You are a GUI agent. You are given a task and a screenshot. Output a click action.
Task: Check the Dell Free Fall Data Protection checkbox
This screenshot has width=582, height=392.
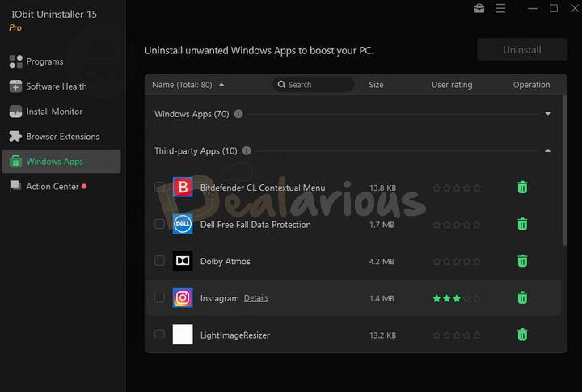click(x=159, y=224)
